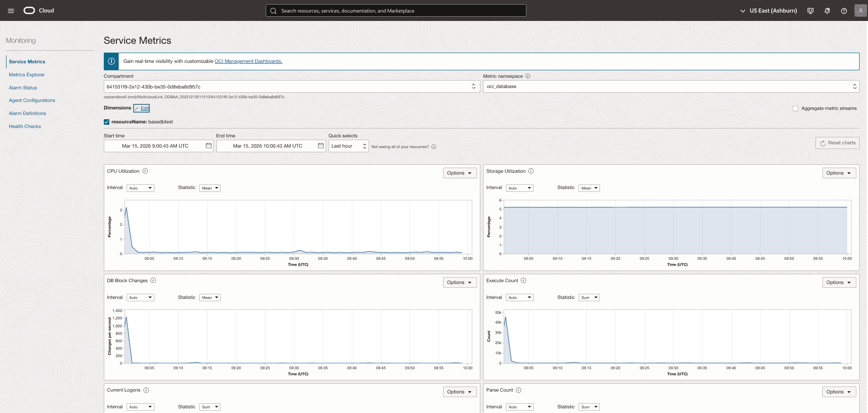Click info icon next to 'Not seeing all of your resources?'
This screenshot has width=868, height=413.
click(x=434, y=147)
